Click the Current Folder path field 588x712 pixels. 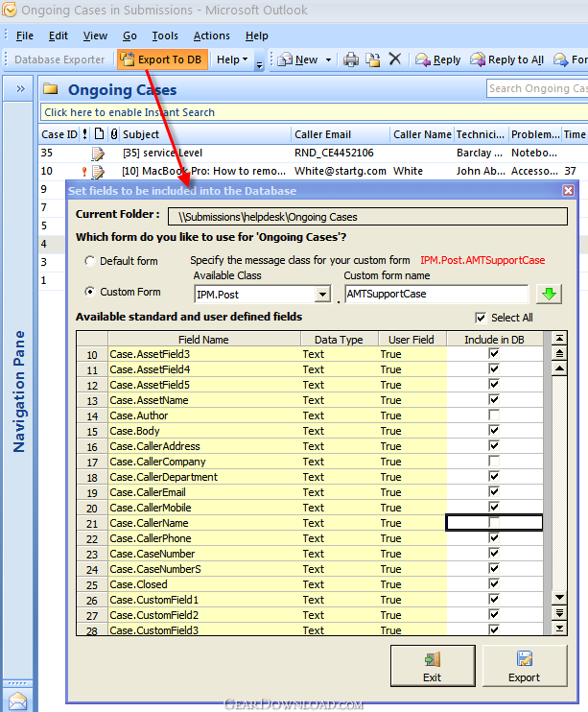point(367,217)
